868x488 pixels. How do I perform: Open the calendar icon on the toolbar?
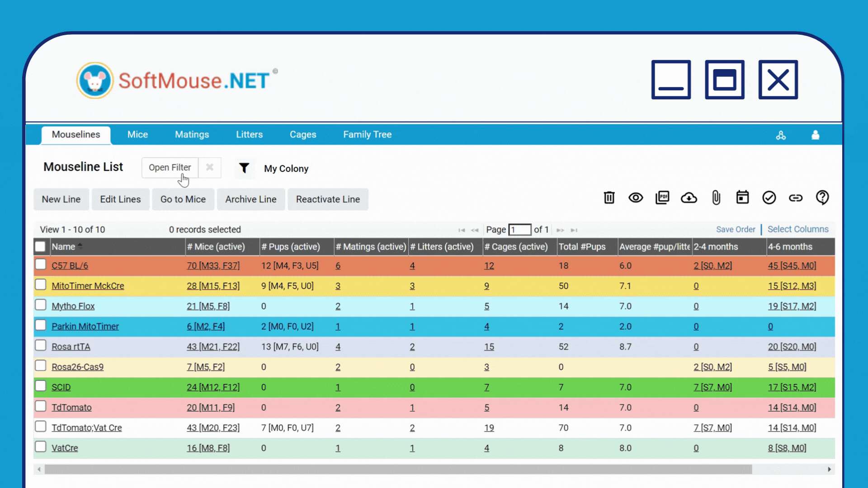coord(742,197)
